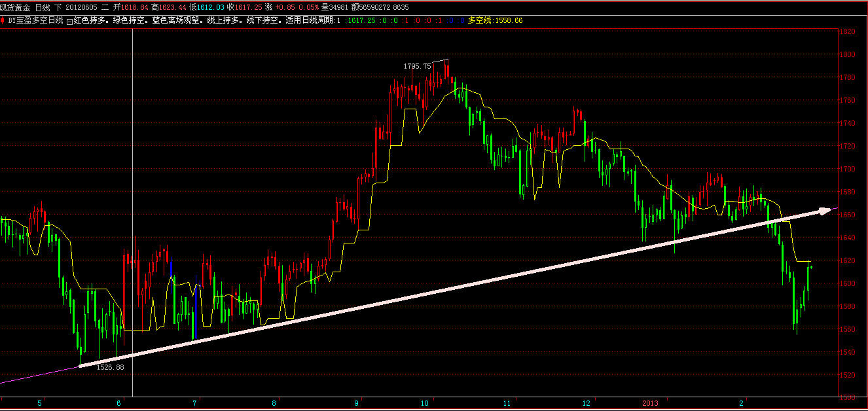Screen dimensions: 868x411
Task: Select the BY宝盈多空日线 indicator name
Action: (x=36, y=21)
